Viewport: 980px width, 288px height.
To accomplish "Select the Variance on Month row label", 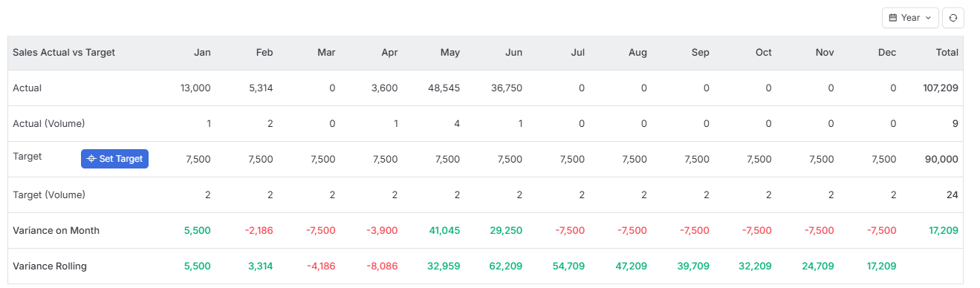I will [x=56, y=231].
